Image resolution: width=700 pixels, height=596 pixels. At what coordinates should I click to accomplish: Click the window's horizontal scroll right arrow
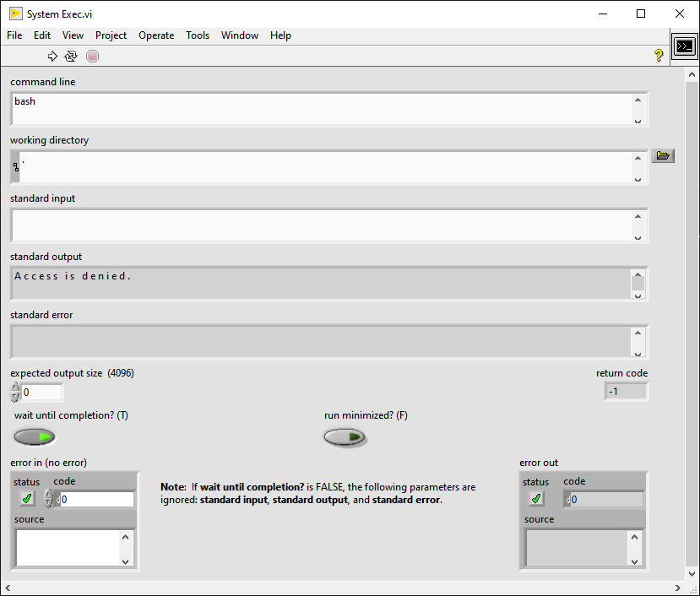(x=678, y=588)
